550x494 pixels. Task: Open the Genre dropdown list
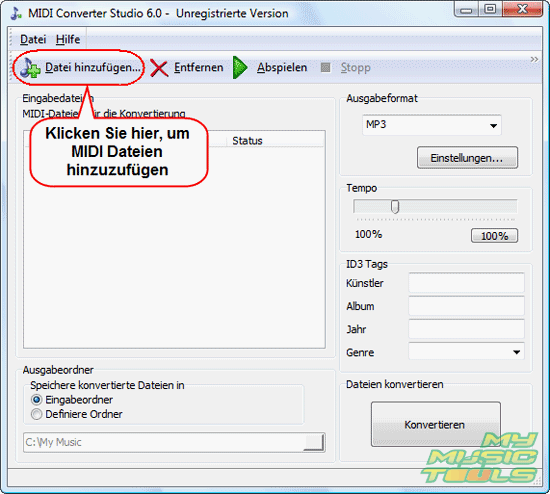(x=466, y=352)
